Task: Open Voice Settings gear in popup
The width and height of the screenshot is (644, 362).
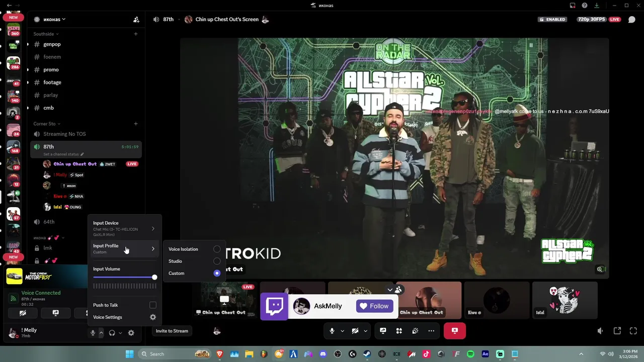Action: (153, 317)
